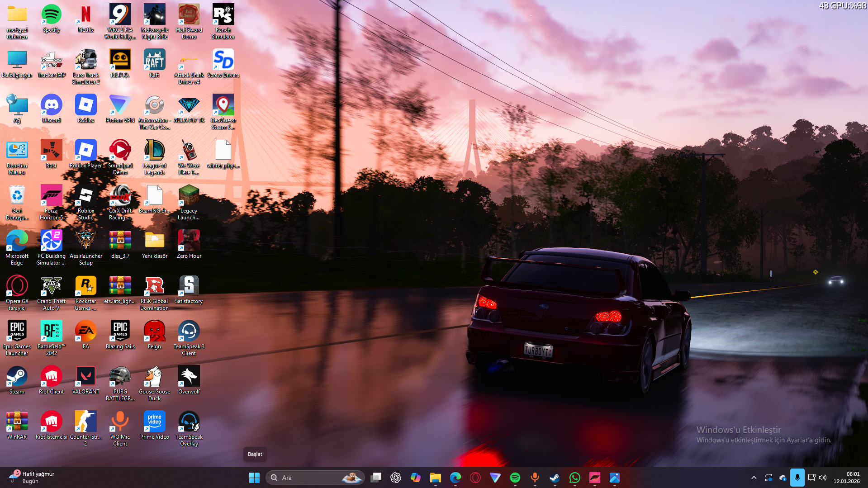This screenshot has height=488, width=868.
Task: Select the Forza Horizon 5 desktop icon
Action: tap(52, 203)
